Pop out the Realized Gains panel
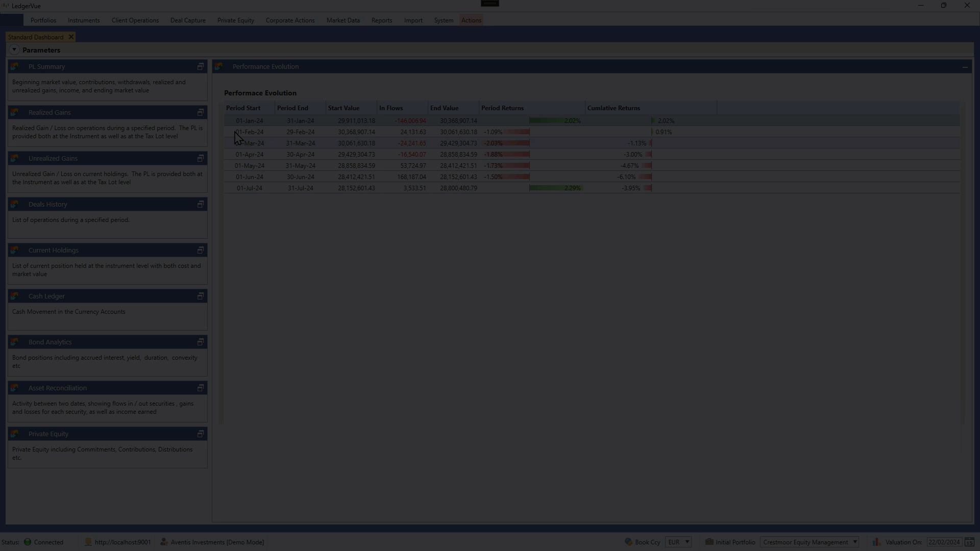Screen dimensions: 980x551 (201, 113)
